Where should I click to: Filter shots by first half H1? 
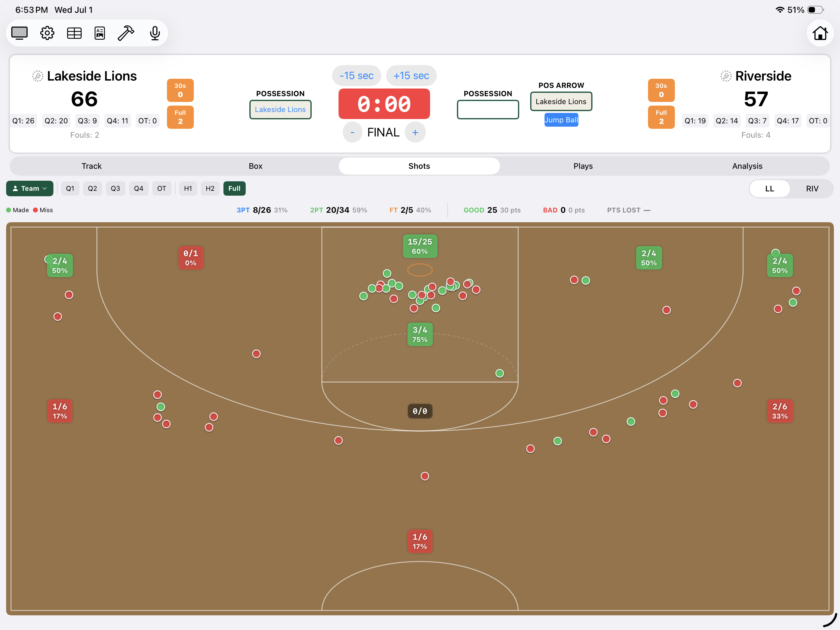188,188
